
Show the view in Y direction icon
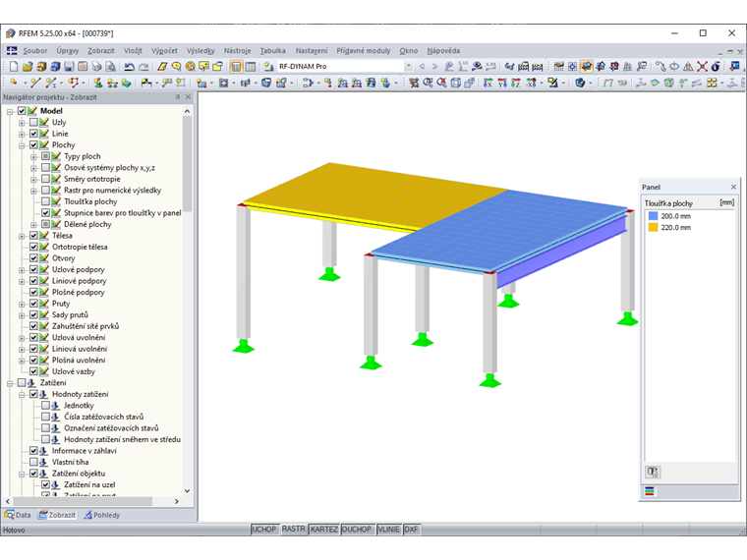point(502,83)
